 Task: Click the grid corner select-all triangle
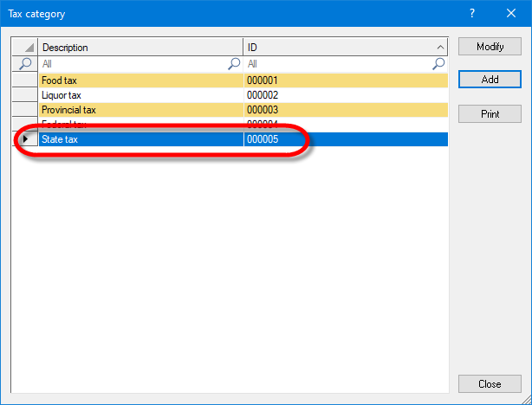click(25, 48)
